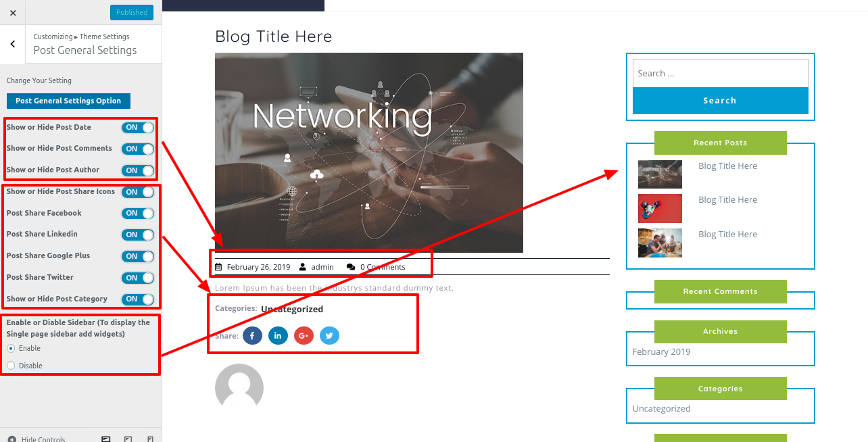Share post via Google Plus icon
This screenshot has width=868, height=442.
click(x=304, y=336)
